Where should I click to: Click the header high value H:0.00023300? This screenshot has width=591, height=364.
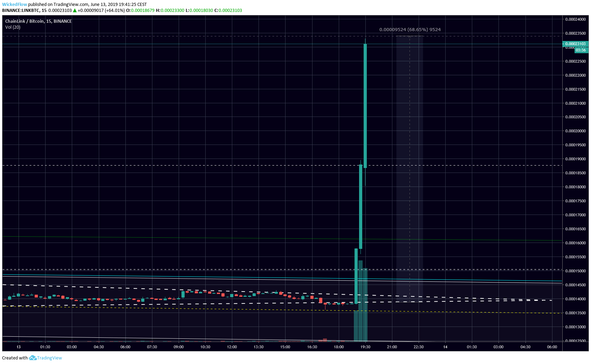pyautogui.click(x=170, y=10)
